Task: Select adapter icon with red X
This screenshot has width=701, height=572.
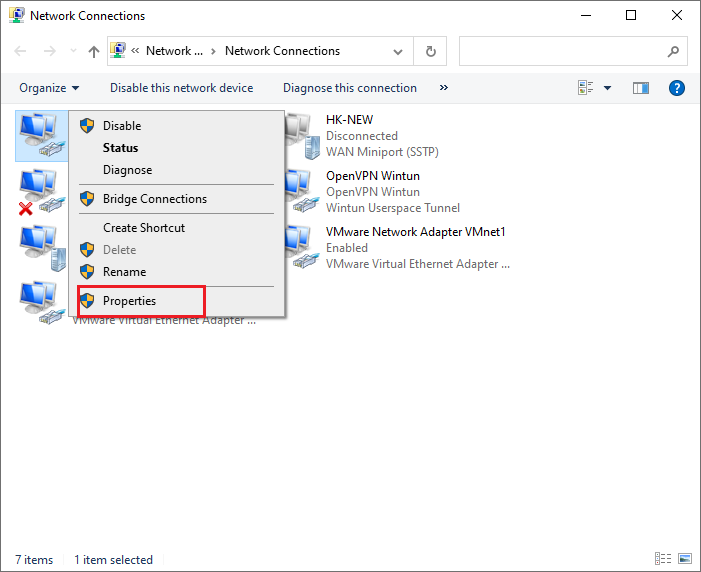Action: pyautogui.click(x=42, y=192)
